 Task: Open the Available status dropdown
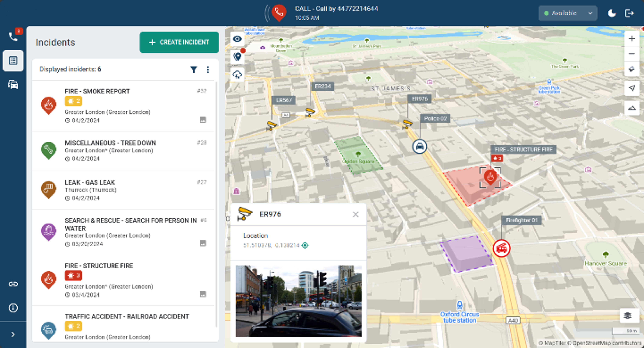[568, 13]
